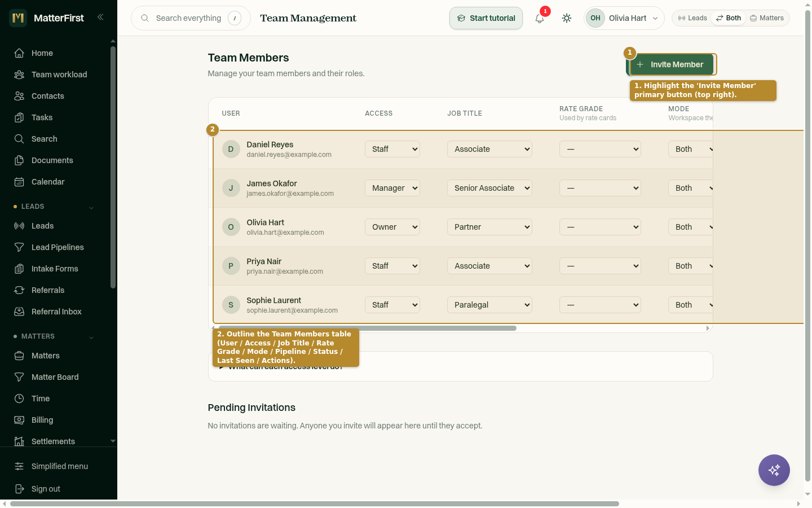Viewport: 812px width, 508px height.
Task: Open the Home sidebar icon
Action: (x=19, y=53)
